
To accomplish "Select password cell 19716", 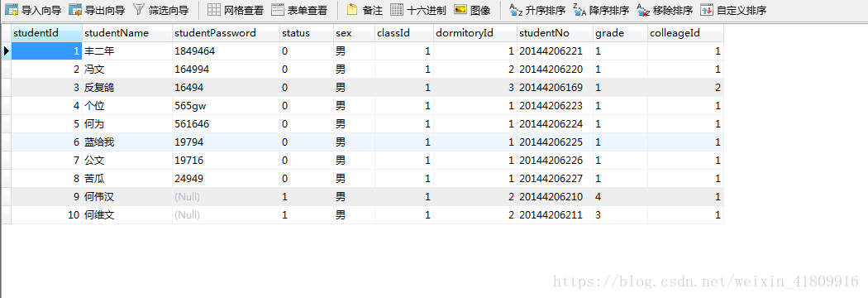I will (x=226, y=161).
